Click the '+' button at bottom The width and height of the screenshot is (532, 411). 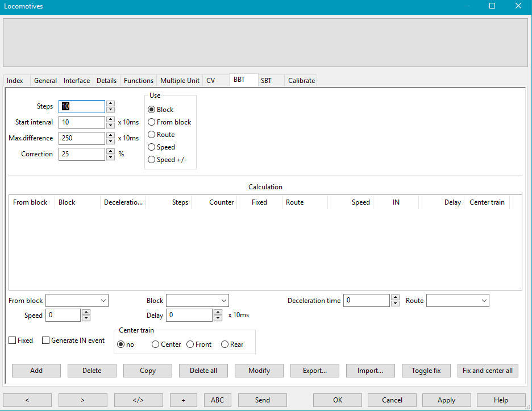(x=183, y=400)
